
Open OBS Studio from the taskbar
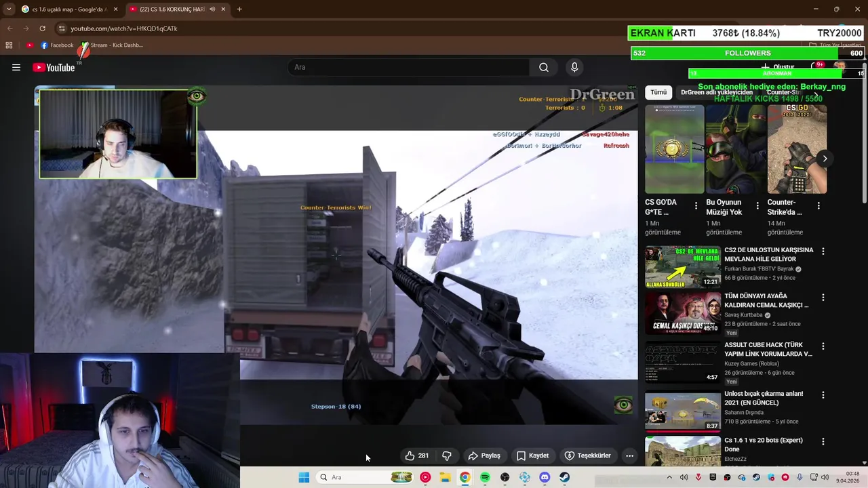coord(505,477)
